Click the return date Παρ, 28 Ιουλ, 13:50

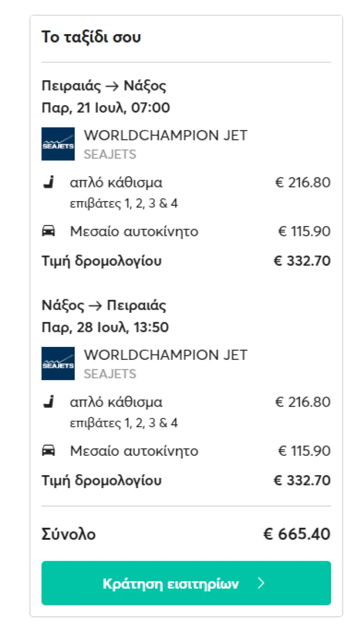click(x=105, y=327)
